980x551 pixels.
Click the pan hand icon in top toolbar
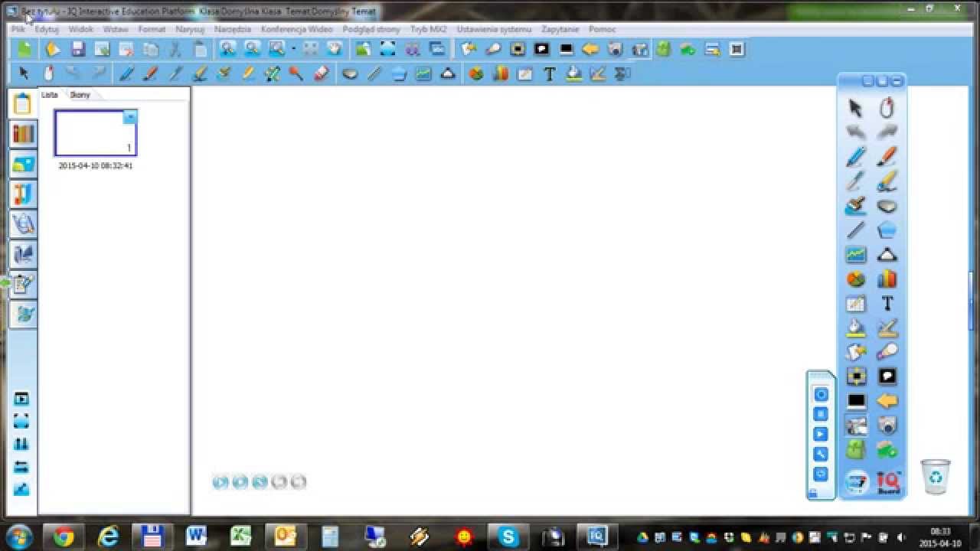coord(335,49)
